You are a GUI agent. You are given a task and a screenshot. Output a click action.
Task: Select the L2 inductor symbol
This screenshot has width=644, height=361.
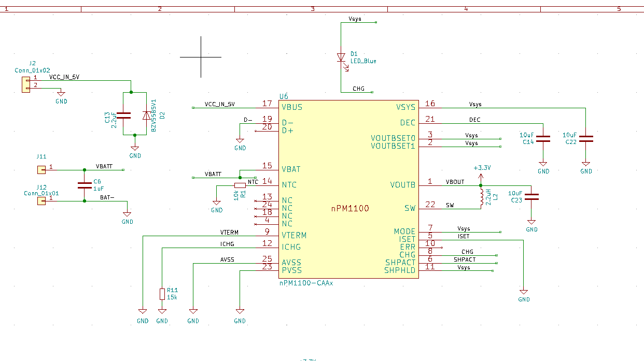pyautogui.click(x=482, y=197)
